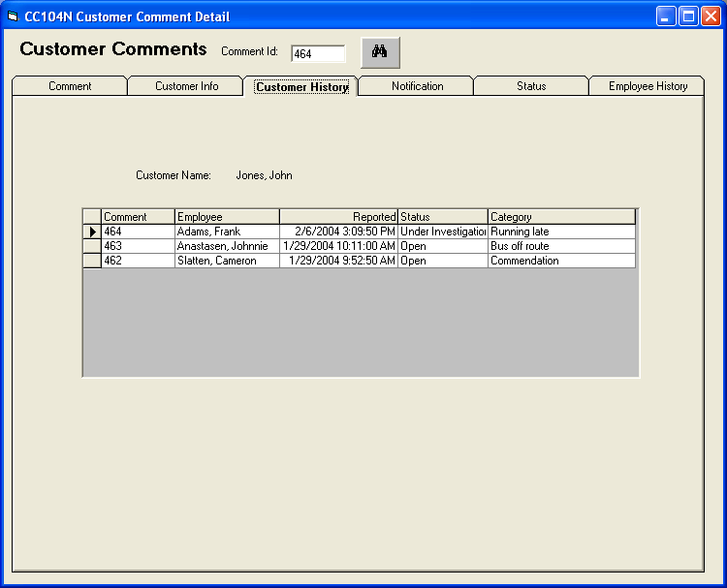Click the Employee column header
This screenshot has width=727, height=588.
tap(227, 217)
